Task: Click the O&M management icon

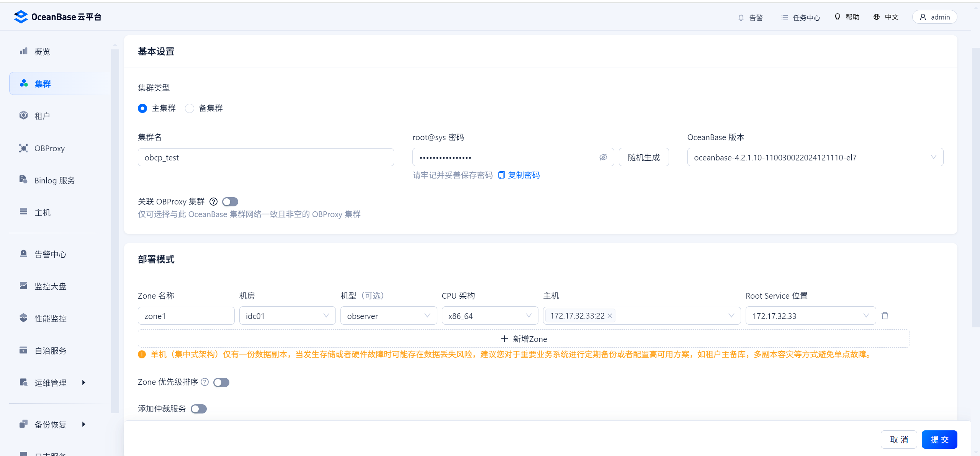Action: 24,382
